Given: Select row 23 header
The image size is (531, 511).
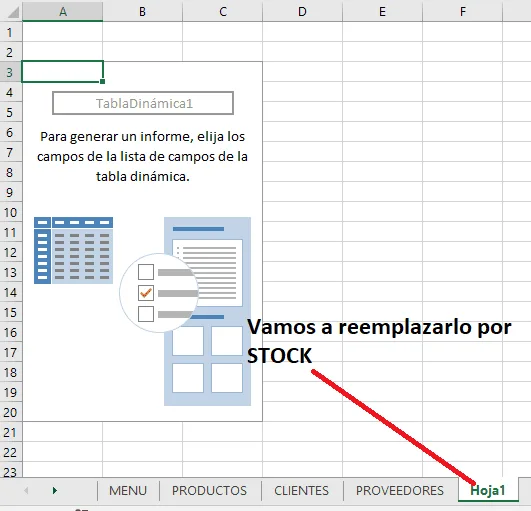Looking at the screenshot, I should [x=10, y=471].
